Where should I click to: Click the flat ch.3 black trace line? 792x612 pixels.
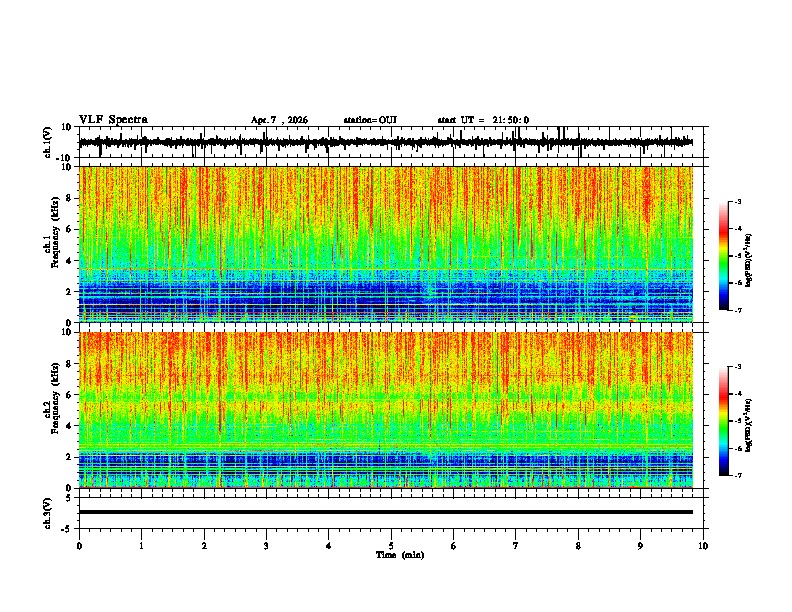(386, 512)
